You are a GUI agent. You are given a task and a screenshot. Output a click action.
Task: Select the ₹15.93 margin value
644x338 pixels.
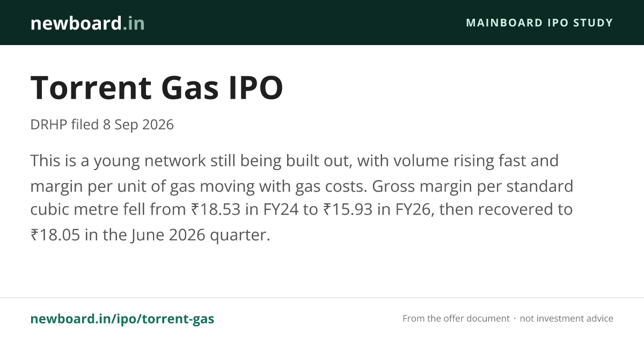(348, 209)
